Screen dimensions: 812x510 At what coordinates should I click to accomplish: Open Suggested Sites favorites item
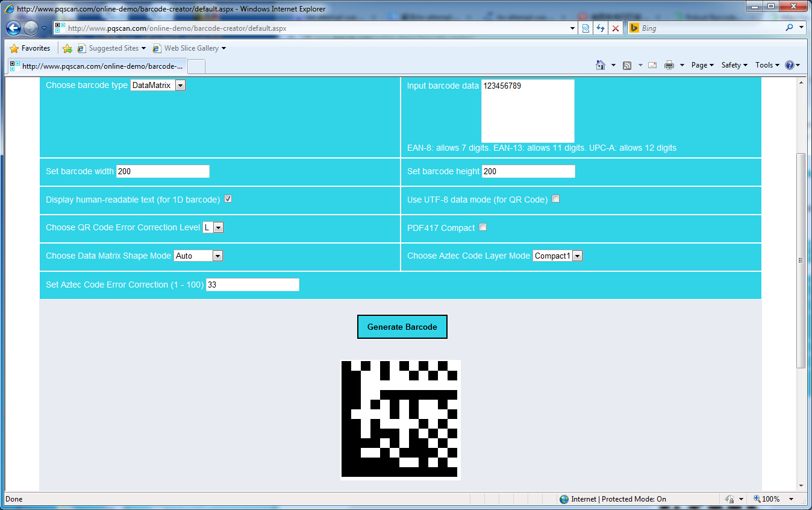[112, 48]
